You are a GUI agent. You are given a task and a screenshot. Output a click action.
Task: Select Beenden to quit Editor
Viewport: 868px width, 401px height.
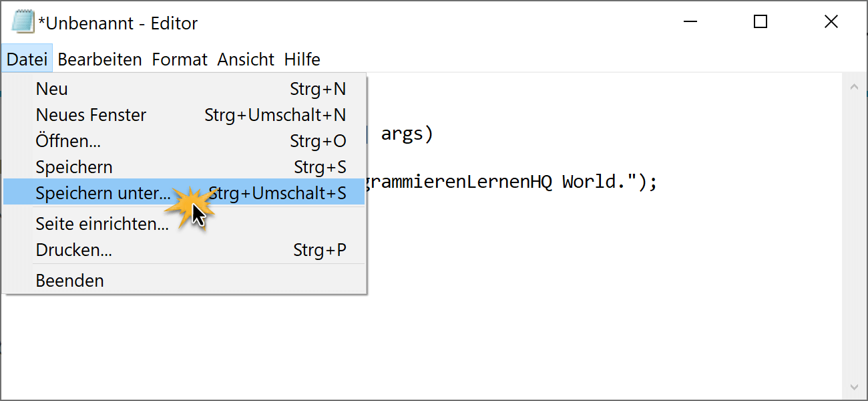click(184, 281)
